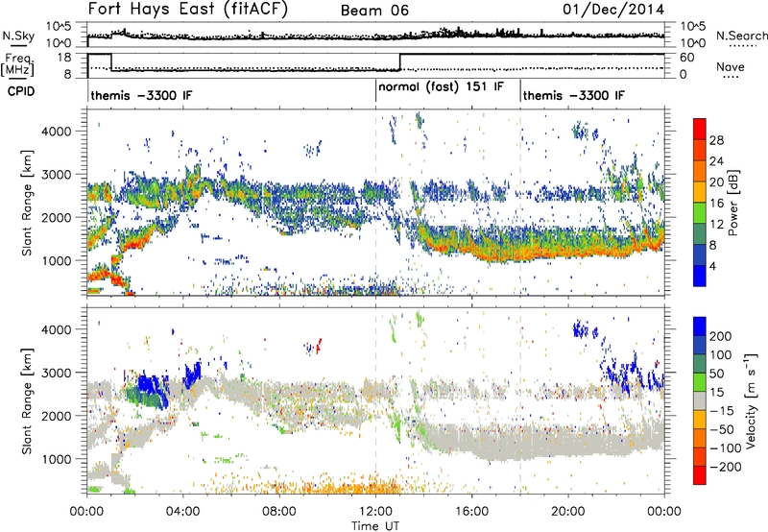Click the 'Velocity [m s-1]' colorbar label
This screenshot has height=532, width=768.
pos(750,400)
